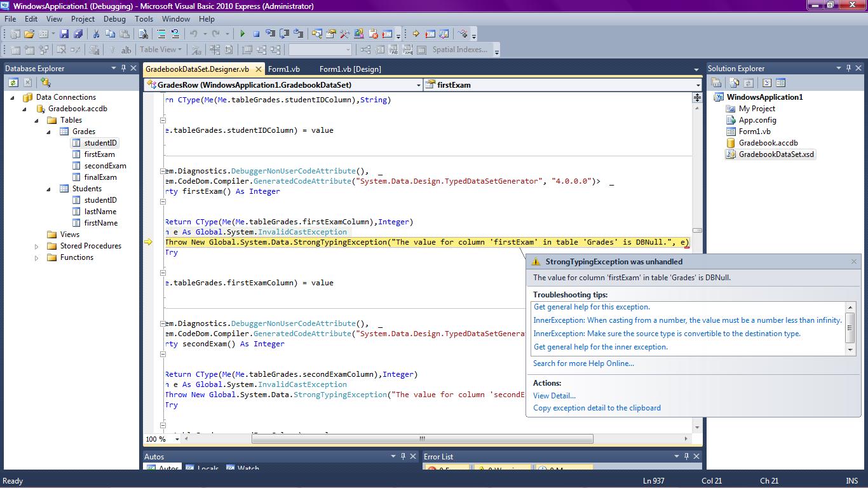Screen dimensions: 868x488
Task: Click the Save All toolbar icon
Action: (x=78, y=34)
